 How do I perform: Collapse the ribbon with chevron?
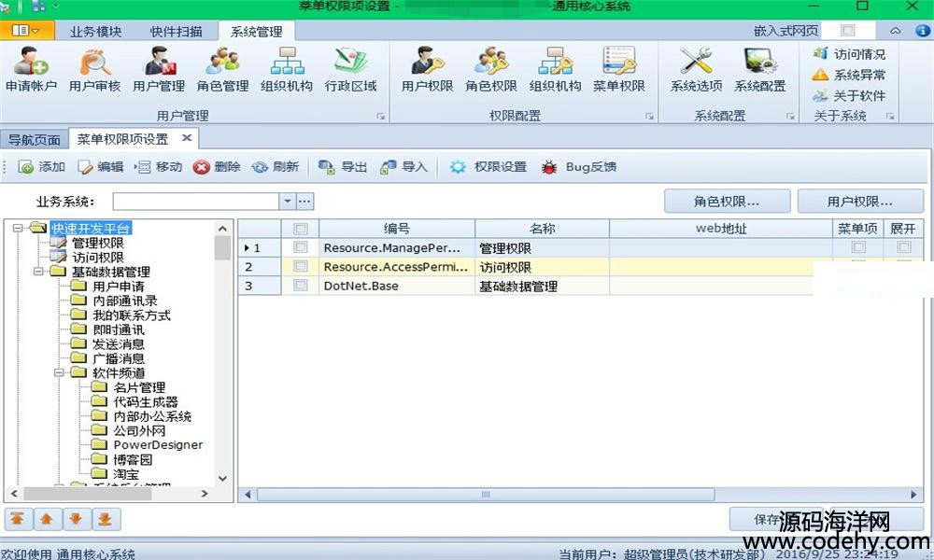(896, 31)
